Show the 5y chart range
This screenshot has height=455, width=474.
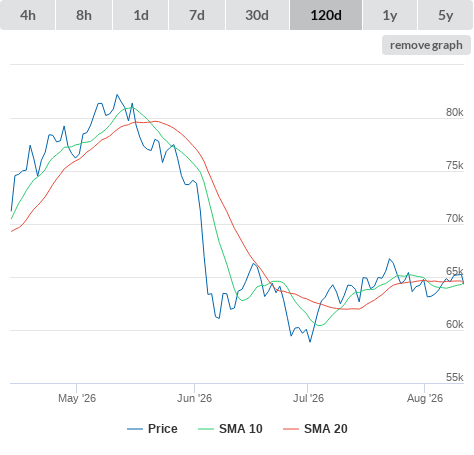tap(445, 15)
